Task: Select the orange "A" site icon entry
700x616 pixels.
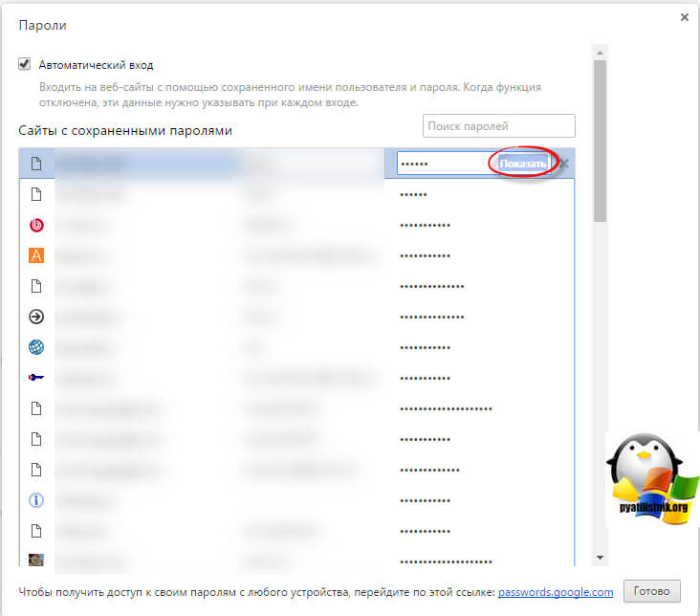Action: tap(37, 255)
